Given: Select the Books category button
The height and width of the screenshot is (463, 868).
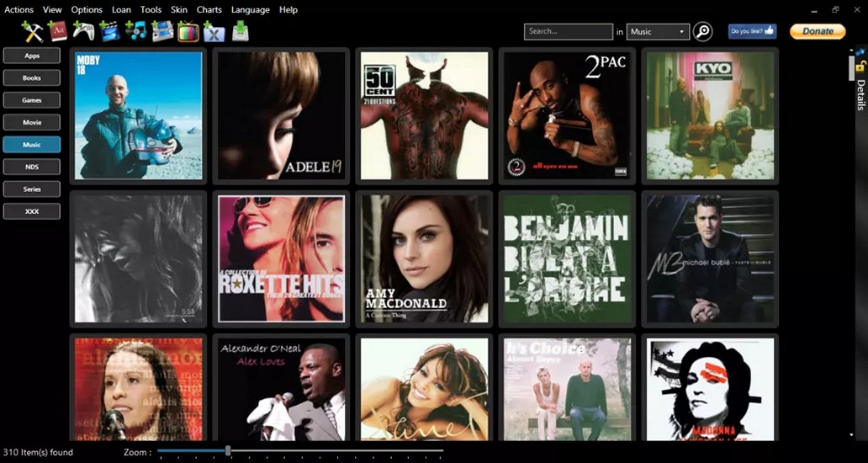Looking at the screenshot, I should [32, 78].
